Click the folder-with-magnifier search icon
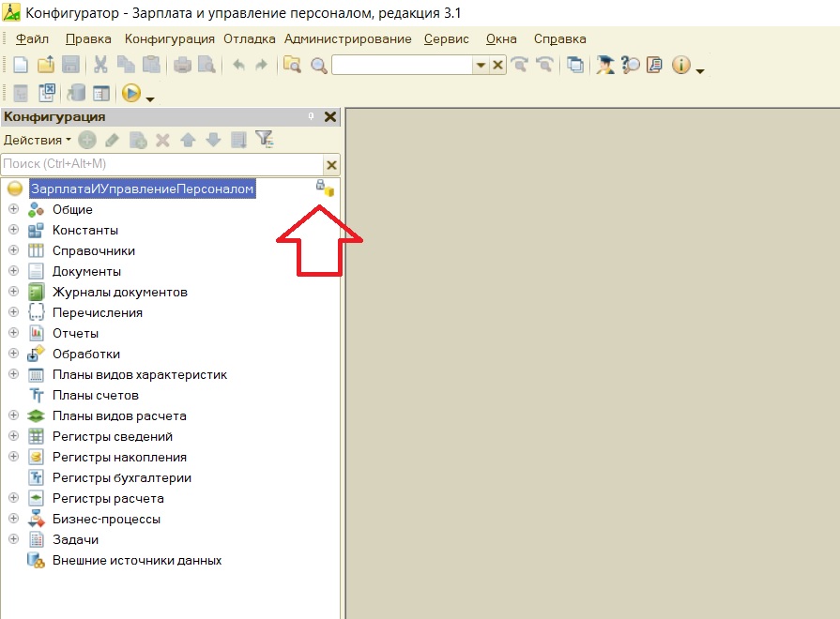The height and width of the screenshot is (619, 840). pyautogui.click(x=292, y=65)
